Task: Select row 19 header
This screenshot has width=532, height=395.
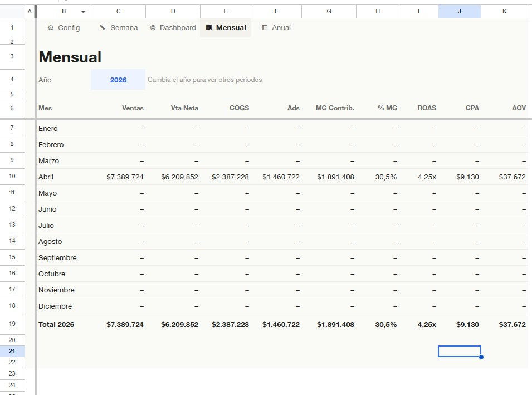Action: click(12, 324)
